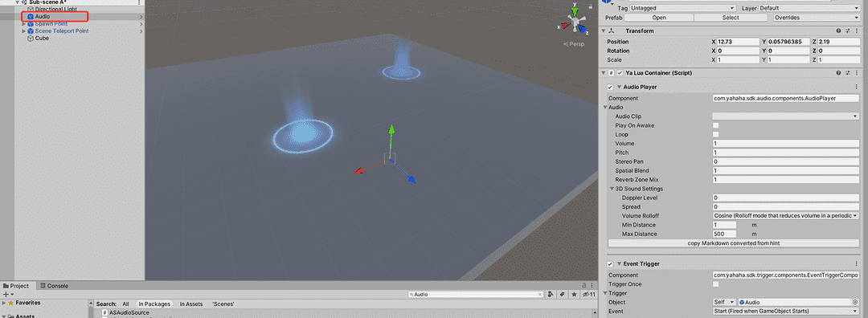Click copy Markdown converted from hint button
The image size is (868, 318).
(x=734, y=243)
